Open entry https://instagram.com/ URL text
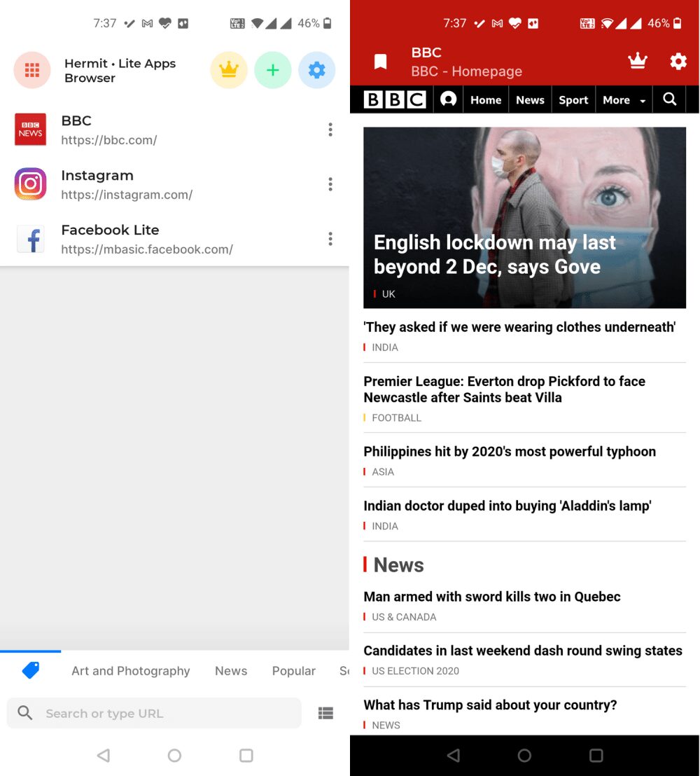This screenshot has height=776, width=700. pyautogui.click(x=127, y=195)
